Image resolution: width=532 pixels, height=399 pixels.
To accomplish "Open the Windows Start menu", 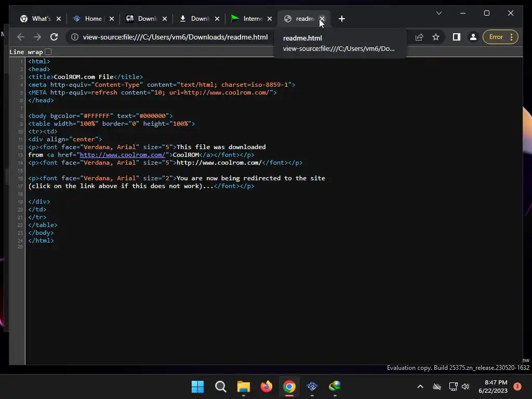I will tap(197, 387).
